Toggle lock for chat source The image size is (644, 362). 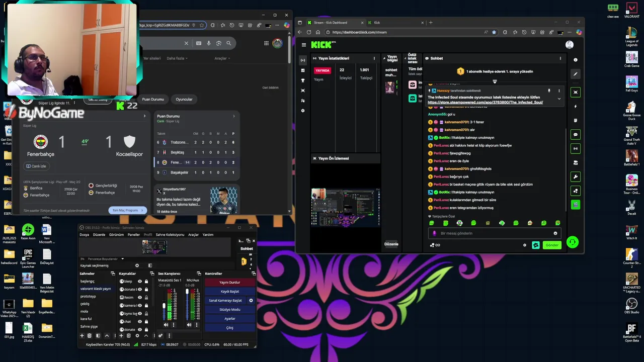(x=146, y=322)
